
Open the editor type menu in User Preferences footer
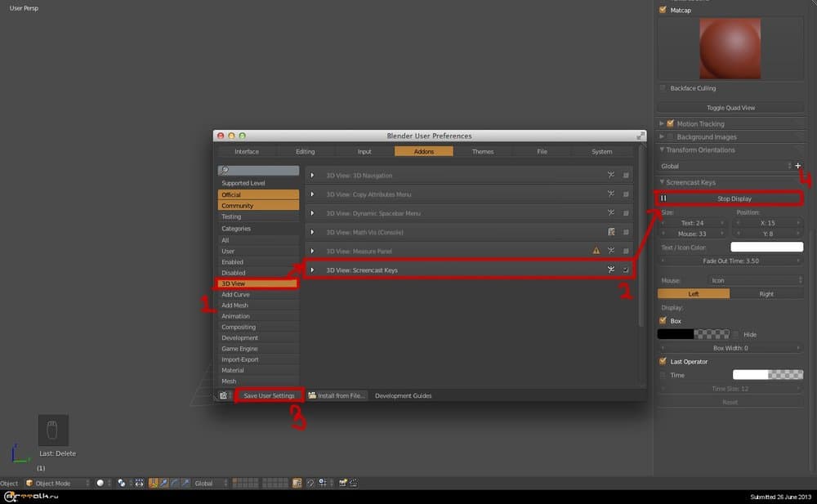coord(225,395)
